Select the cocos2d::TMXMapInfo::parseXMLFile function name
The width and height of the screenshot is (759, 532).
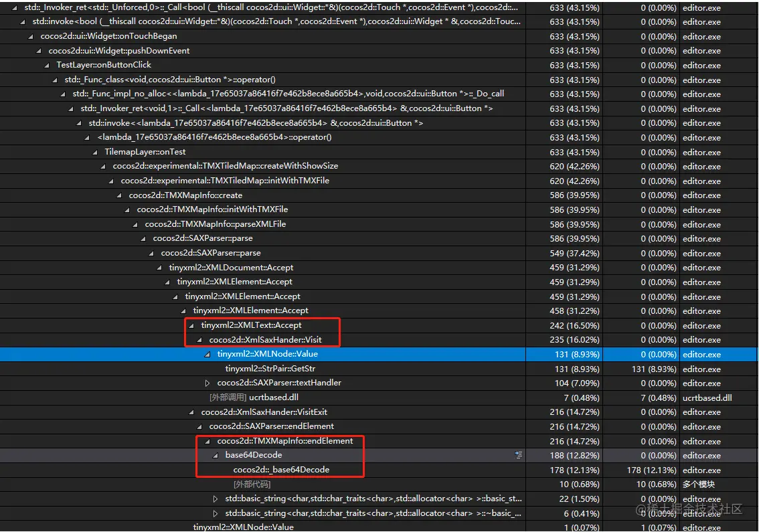click(216, 224)
